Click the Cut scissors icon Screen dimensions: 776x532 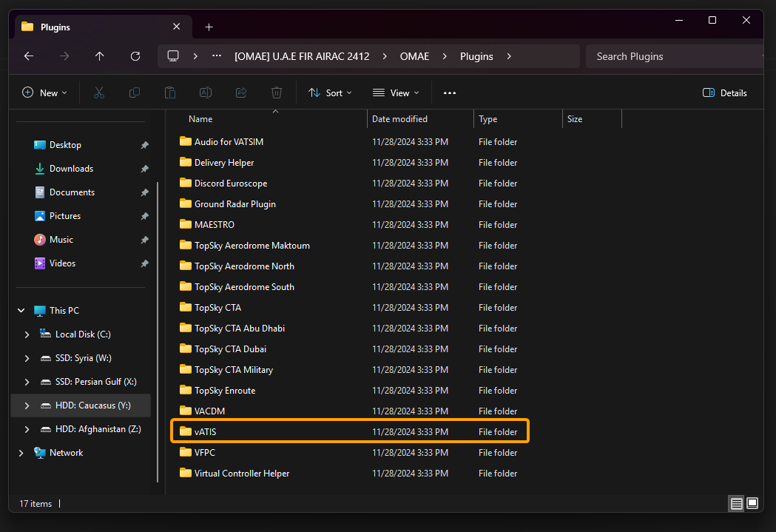coord(99,92)
